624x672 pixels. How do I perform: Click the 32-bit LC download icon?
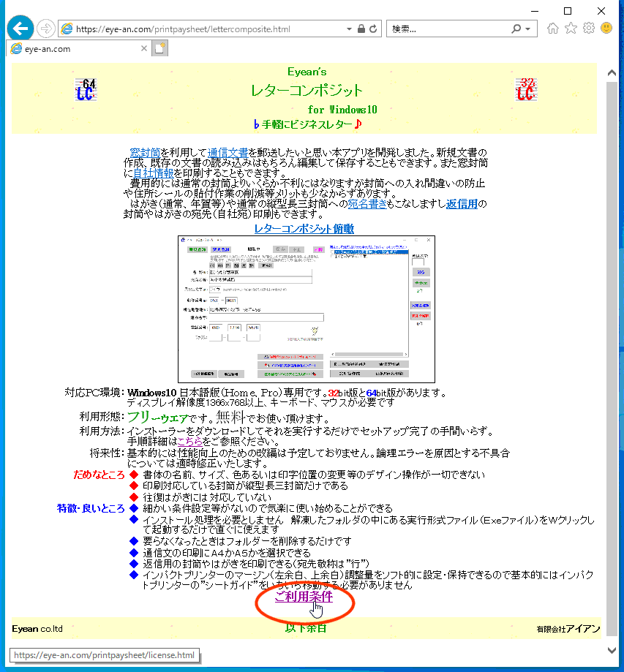[x=526, y=90]
